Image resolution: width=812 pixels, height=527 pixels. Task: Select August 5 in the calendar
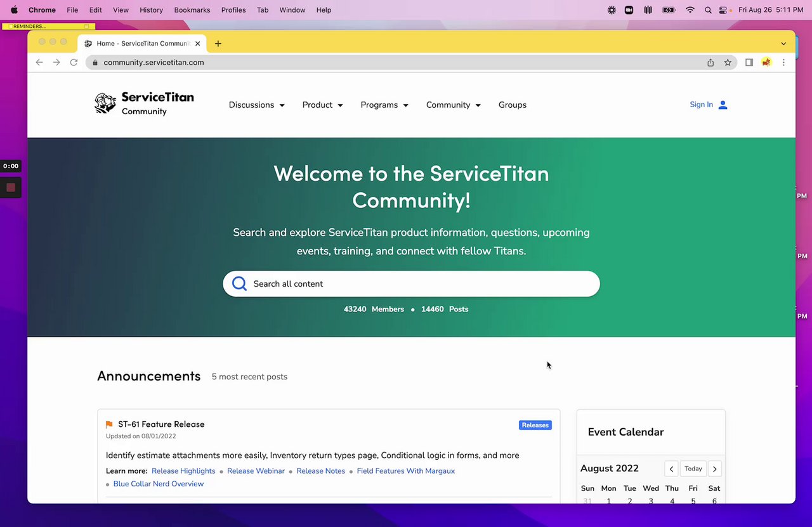coord(693,501)
